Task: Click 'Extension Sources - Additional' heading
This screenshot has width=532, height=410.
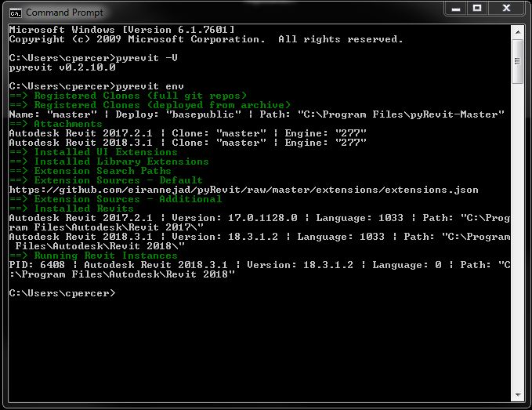Action: pyautogui.click(x=115, y=199)
